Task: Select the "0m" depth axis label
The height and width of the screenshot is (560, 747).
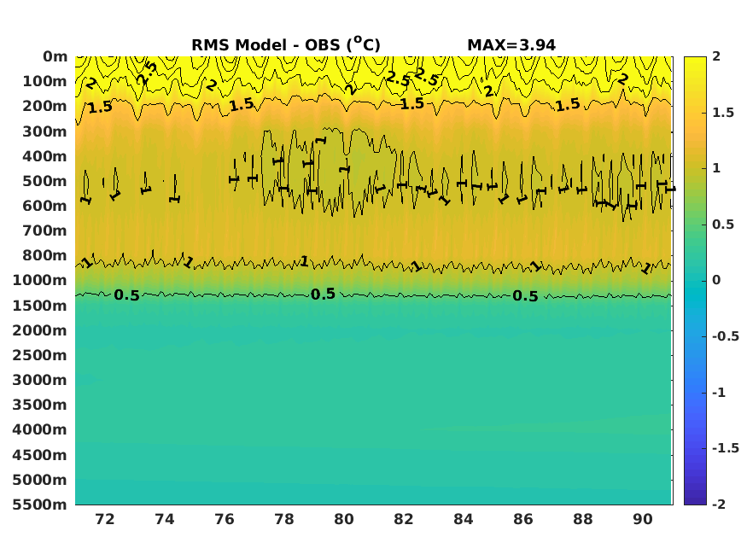Action: click(55, 56)
